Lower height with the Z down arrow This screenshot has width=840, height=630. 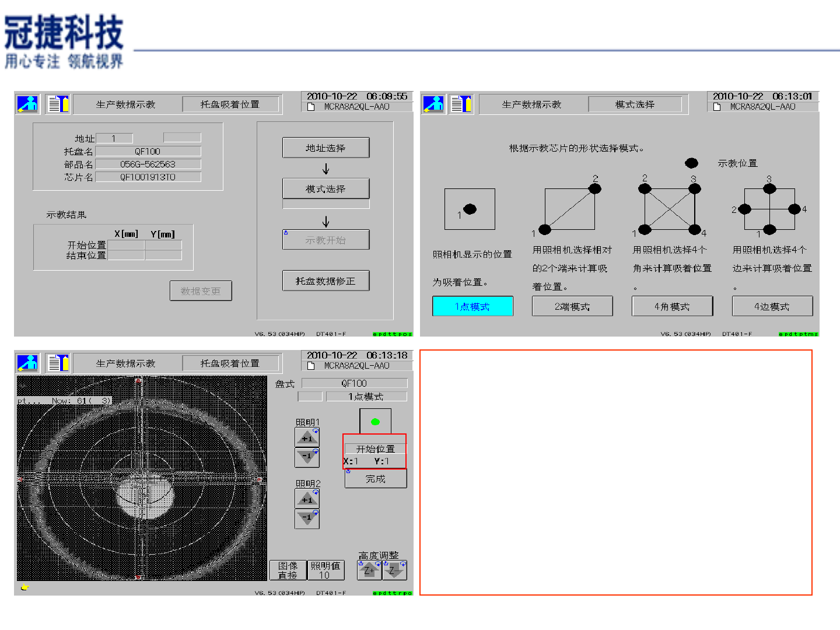[x=394, y=570]
